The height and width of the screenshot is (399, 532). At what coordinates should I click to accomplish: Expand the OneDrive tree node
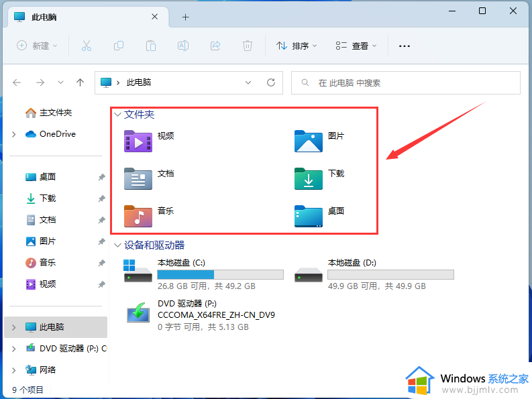pos(14,134)
